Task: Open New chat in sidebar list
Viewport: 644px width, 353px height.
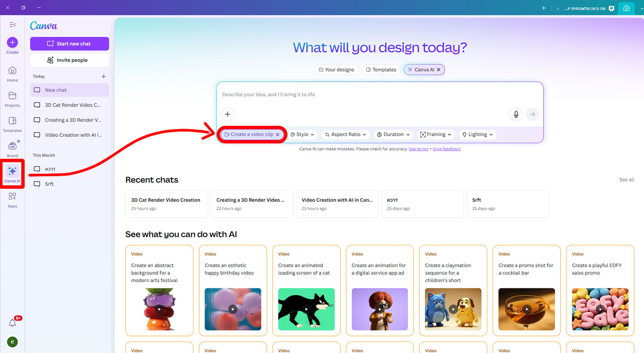Action: click(69, 90)
